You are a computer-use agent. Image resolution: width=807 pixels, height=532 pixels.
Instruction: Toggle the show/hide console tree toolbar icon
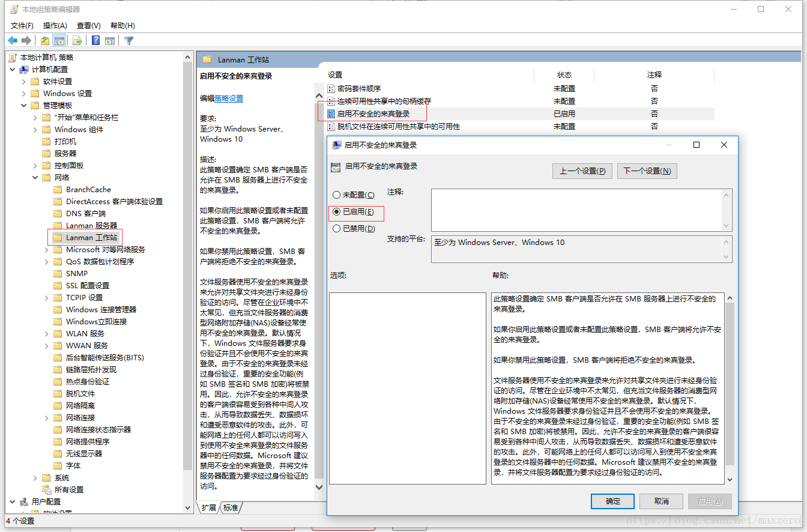click(x=59, y=41)
